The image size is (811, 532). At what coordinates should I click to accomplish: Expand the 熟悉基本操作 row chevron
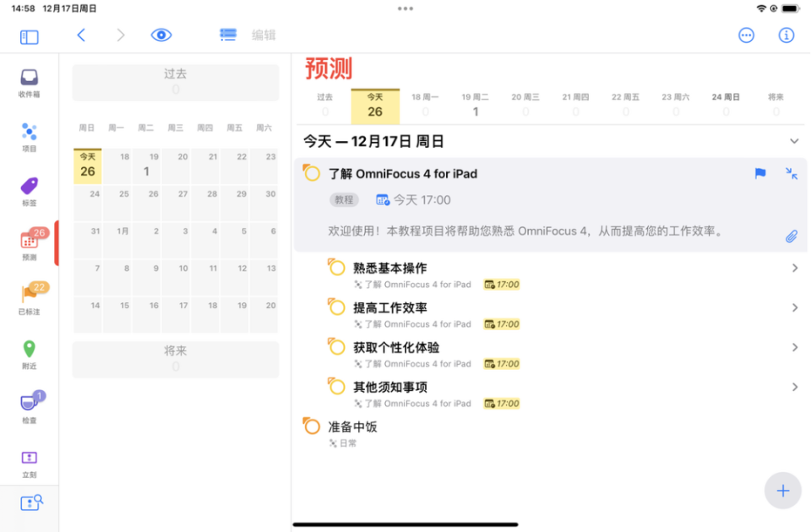point(795,268)
